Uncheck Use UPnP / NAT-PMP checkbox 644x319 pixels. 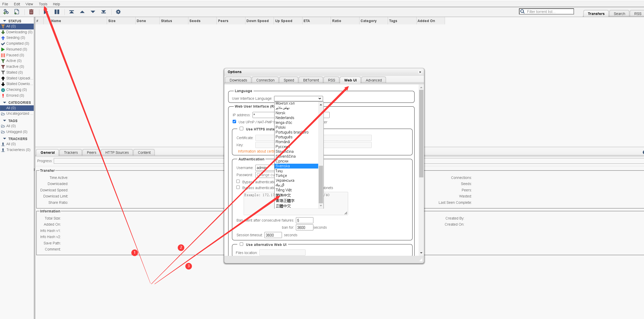[x=234, y=122]
